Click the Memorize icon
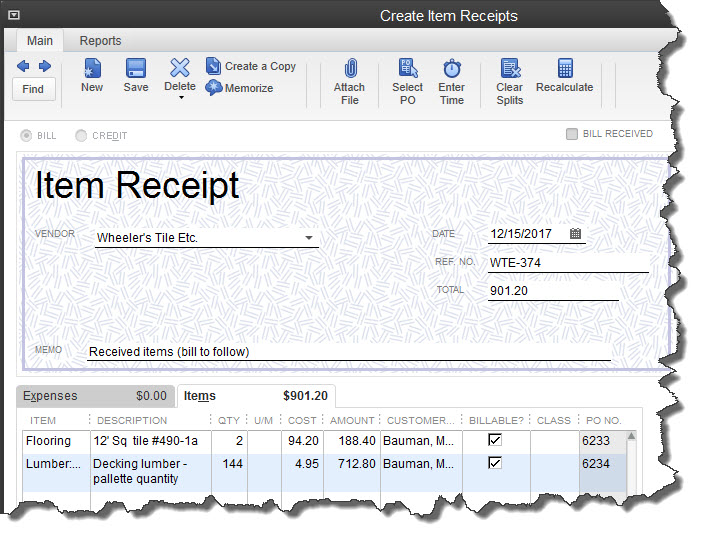The image size is (704, 537). [214, 88]
